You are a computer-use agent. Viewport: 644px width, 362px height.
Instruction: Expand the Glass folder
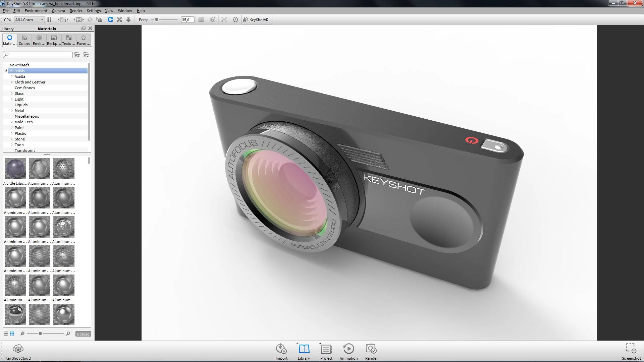11,94
